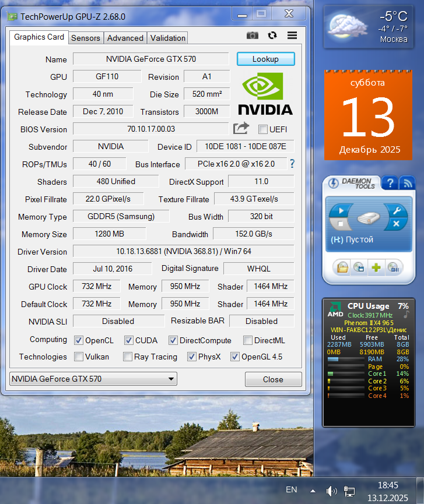Click the Daemon Tools unmount stop icon

[x=341, y=223]
